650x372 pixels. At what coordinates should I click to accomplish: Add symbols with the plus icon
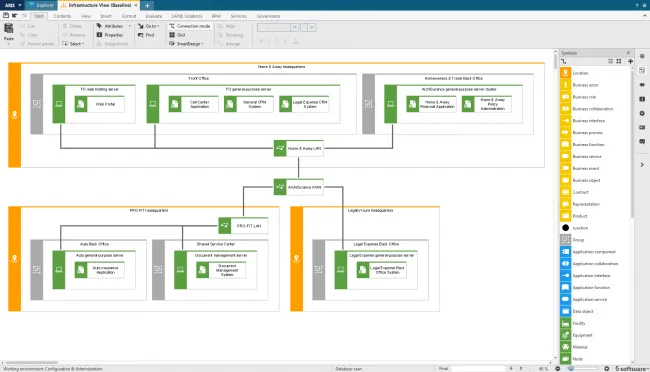[x=630, y=61]
